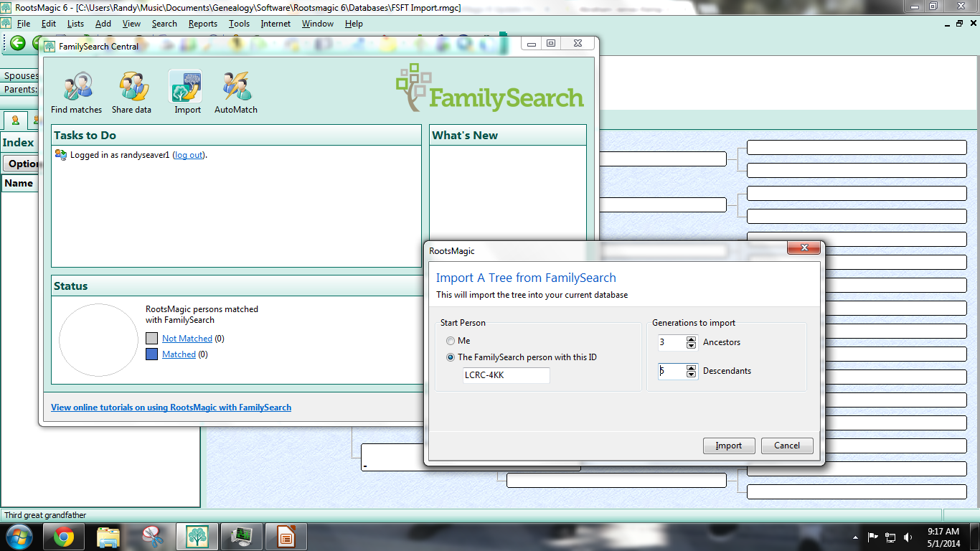Click the 'Import A Tree from FamilySearch' heading
This screenshot has height=551, width=980.
[x=526, y=278]
